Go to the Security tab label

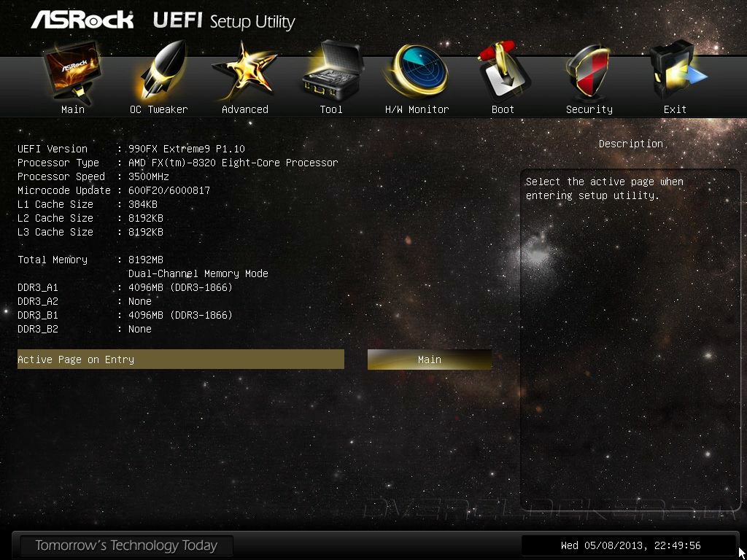pos(589,109)
